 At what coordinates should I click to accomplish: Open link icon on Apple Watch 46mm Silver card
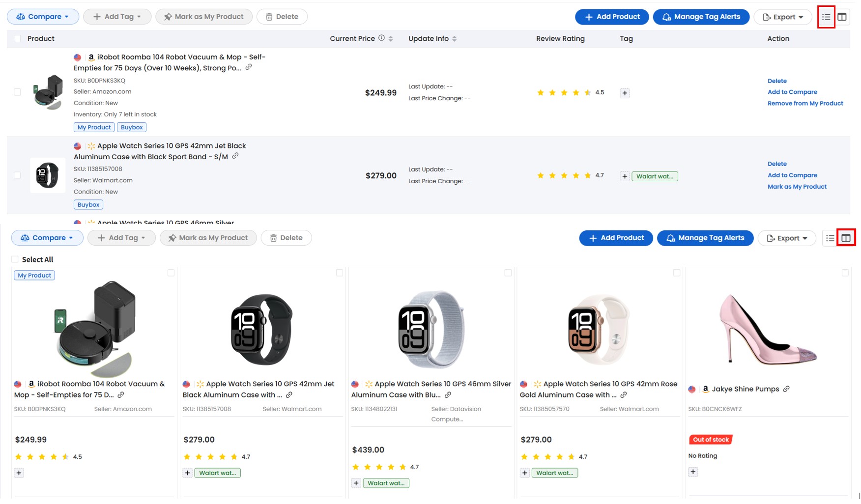448,395
